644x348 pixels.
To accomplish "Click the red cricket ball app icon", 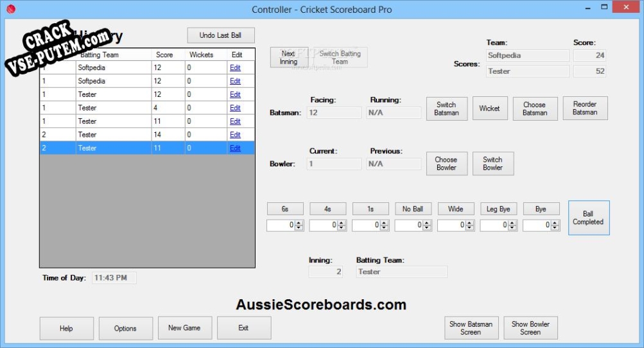I will pyautogui.click(x=11, y=8).
